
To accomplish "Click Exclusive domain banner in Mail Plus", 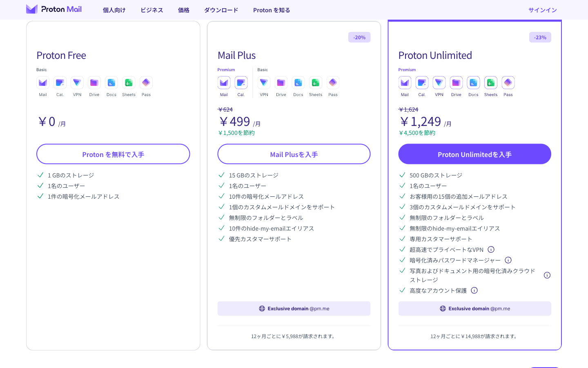I will (294, 309).
